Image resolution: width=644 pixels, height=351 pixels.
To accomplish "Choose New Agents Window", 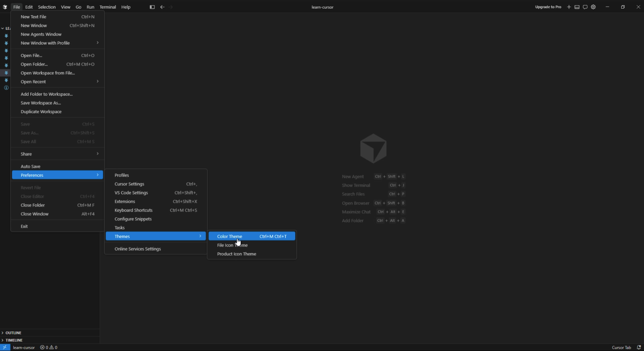I will click(57, 34).
